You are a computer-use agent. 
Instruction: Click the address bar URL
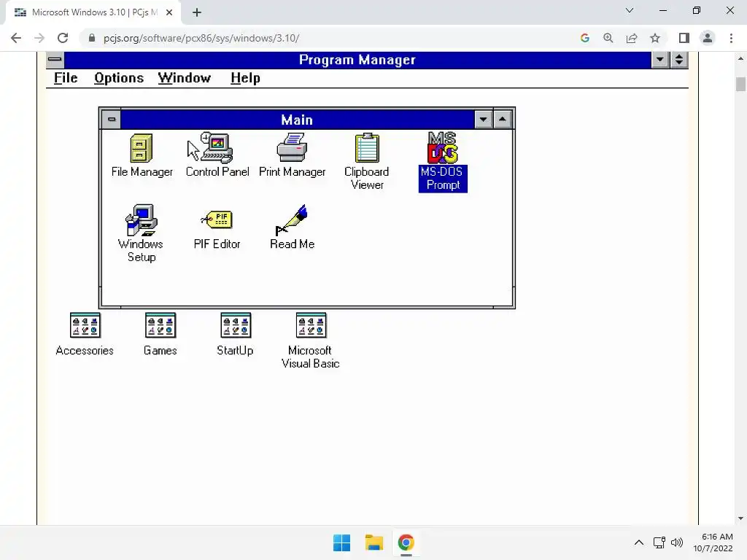pyautogui.click(x=201, y=38)
